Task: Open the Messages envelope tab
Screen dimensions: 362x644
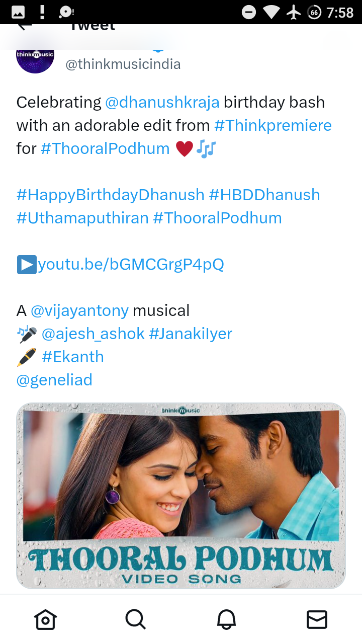Action: [x=317, y=619]
